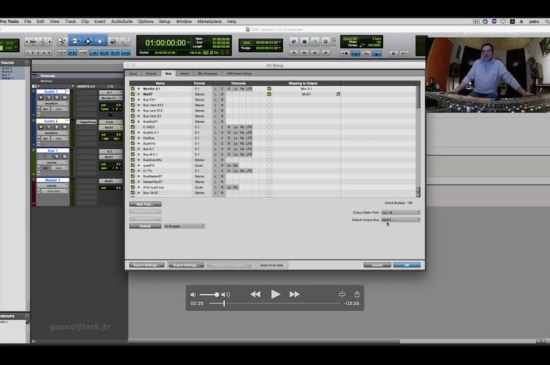550x365 pixels.
Task: Click the Export Settings button
Action: [147, 265]
